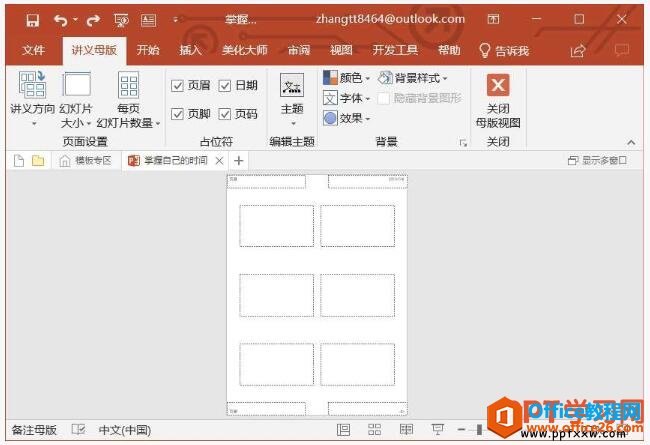Click the yellow folder open icon
Image resolution: width=650 pixels, height=445 pixels.
(38, 160)
